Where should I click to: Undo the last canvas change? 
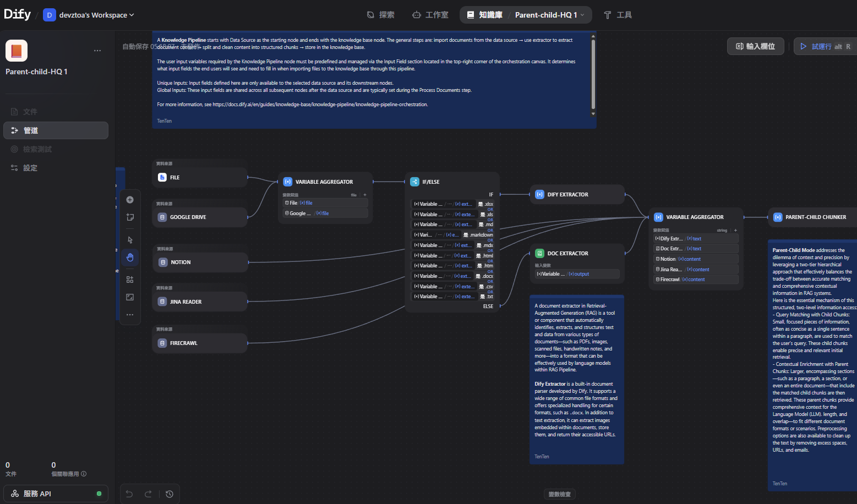click(129, 494)
